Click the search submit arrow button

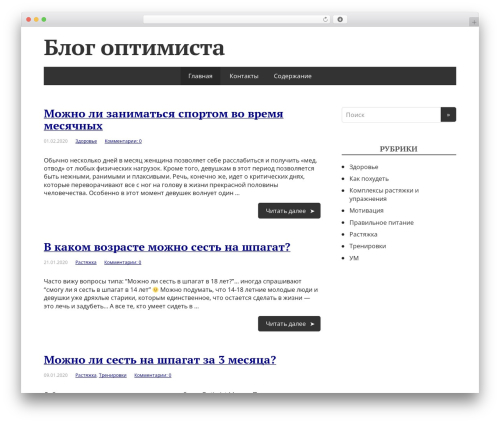[448, 115]
